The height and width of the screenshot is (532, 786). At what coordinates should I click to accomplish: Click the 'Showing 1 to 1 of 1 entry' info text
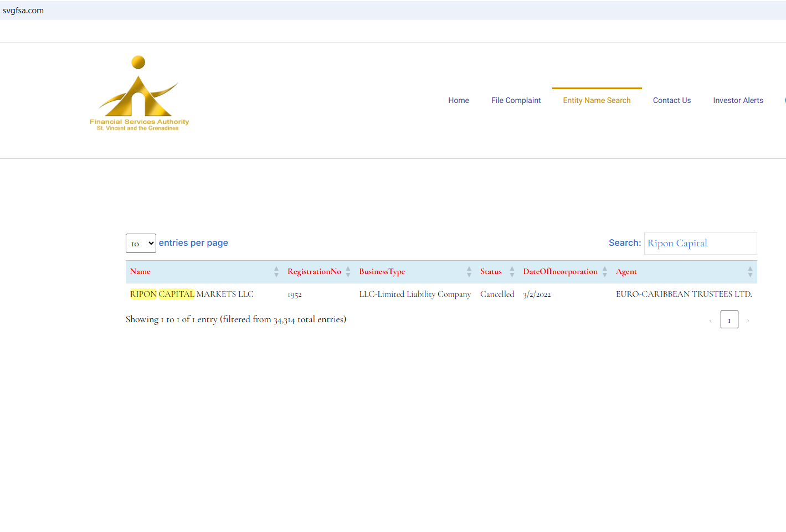click(236, 319)
